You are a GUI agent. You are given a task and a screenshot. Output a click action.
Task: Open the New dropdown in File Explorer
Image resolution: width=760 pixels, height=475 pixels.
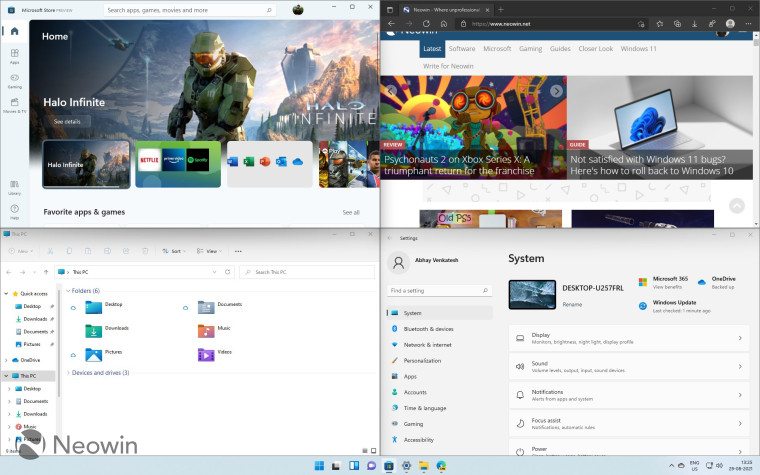pyautogui.click(x=21, y=251)
